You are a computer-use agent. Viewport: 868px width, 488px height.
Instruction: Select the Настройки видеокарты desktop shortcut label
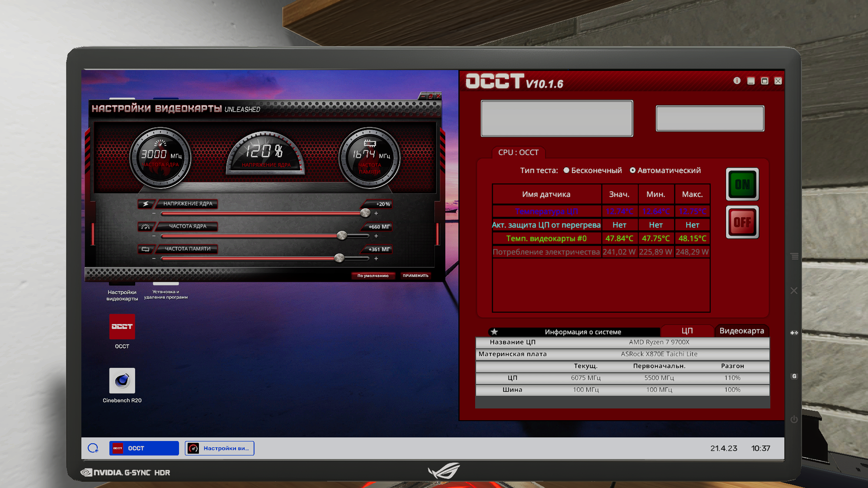122,296
